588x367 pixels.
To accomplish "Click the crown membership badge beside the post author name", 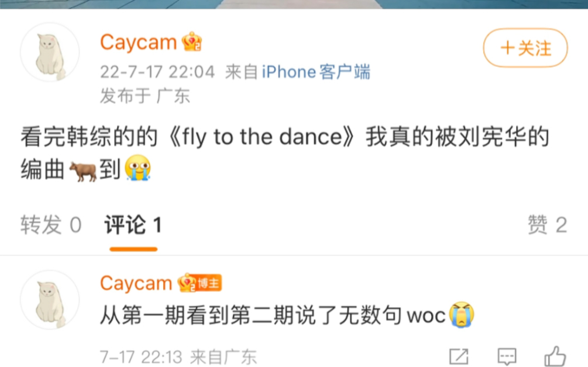I will (192, 41).
